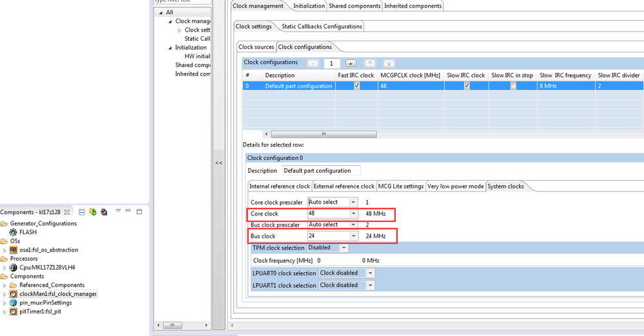Toggle Fast IRC clock checkbox in row 0

[x=357, y=86]
